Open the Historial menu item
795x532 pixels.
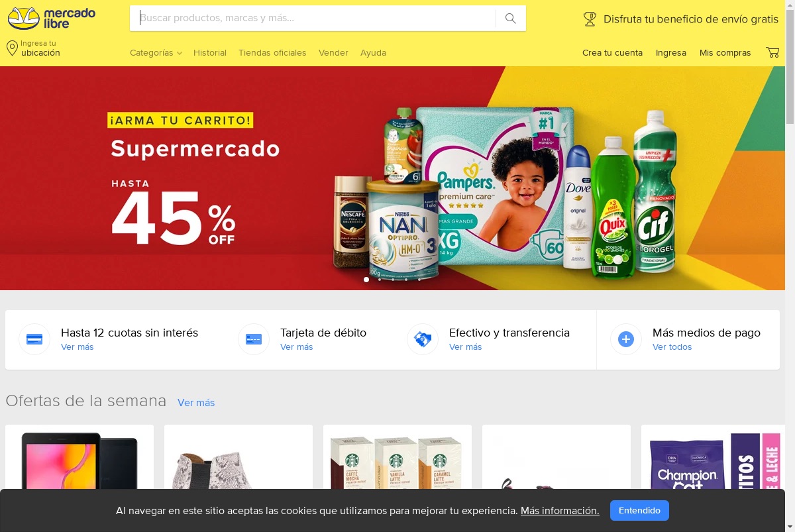point(210,53)
